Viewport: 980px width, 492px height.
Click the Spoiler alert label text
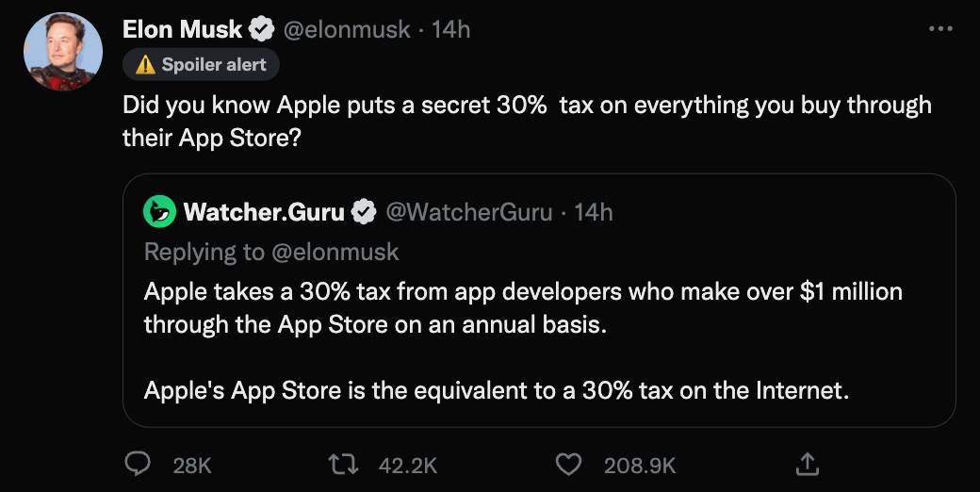point(214,65)
